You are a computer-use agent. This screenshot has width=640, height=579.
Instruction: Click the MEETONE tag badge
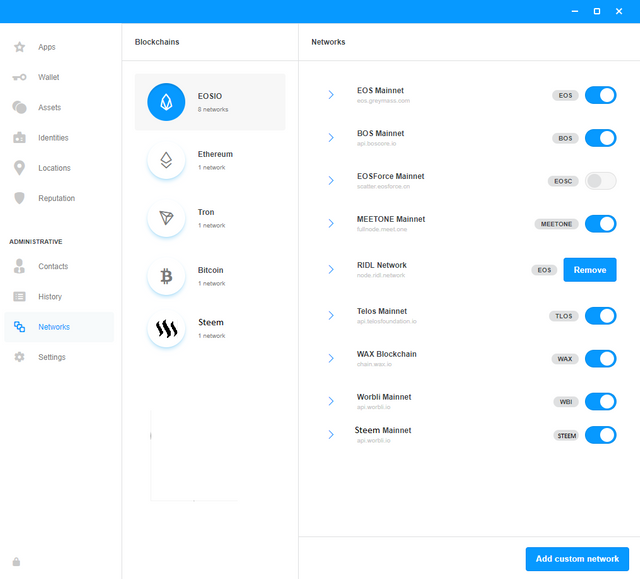click(556, 224)
